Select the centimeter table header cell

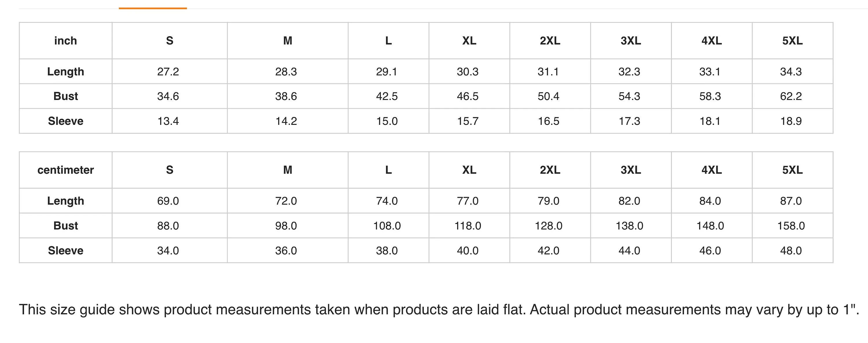click(66, 170)
